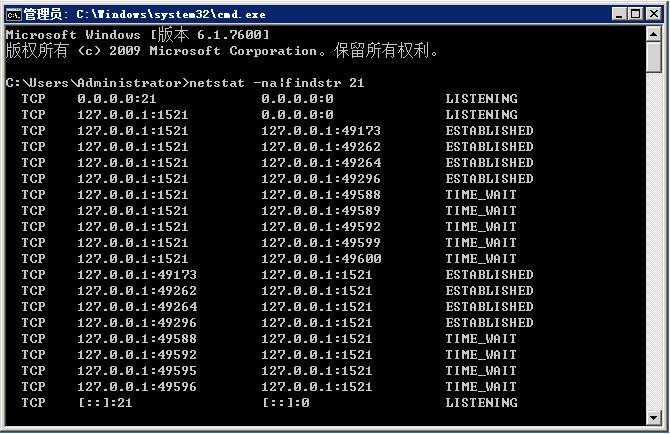Click local address "127.0.0.1:49173"
The width and height of the screenshot is (670, 434).
137,275
